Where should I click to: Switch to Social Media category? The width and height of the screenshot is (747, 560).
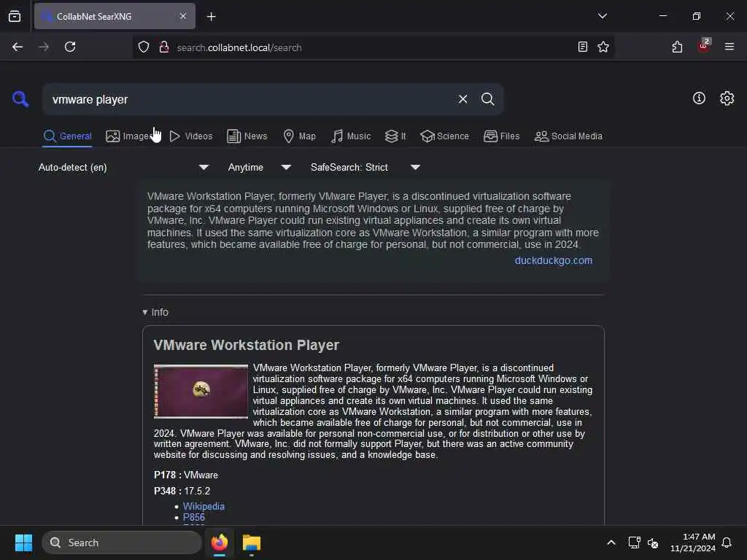(x=568, y=136)
